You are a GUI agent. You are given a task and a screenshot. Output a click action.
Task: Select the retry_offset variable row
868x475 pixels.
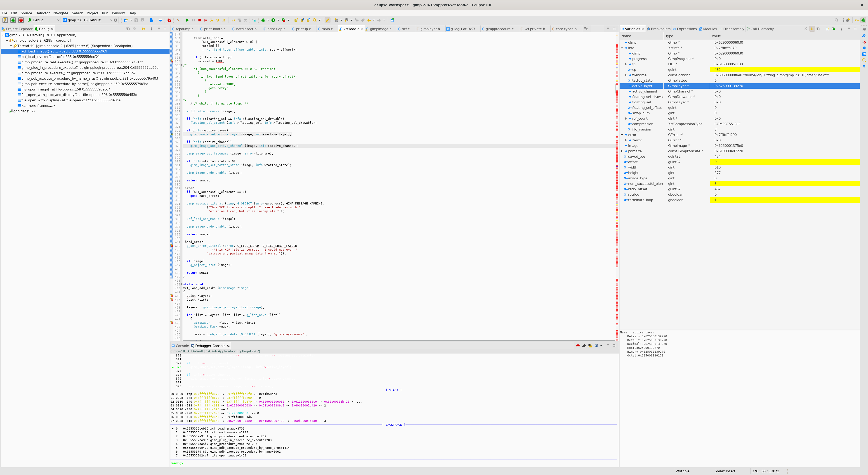tap(739, 189)
